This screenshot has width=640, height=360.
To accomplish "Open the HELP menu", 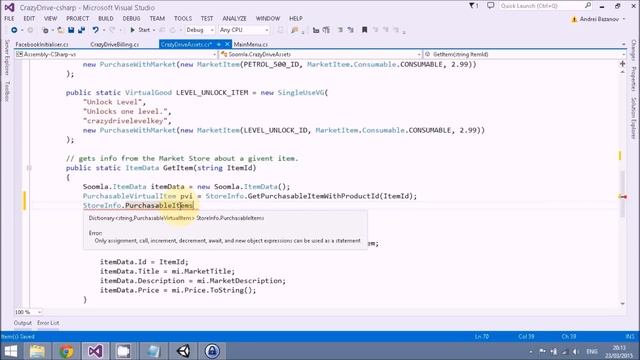I will [x=296, y=19].
